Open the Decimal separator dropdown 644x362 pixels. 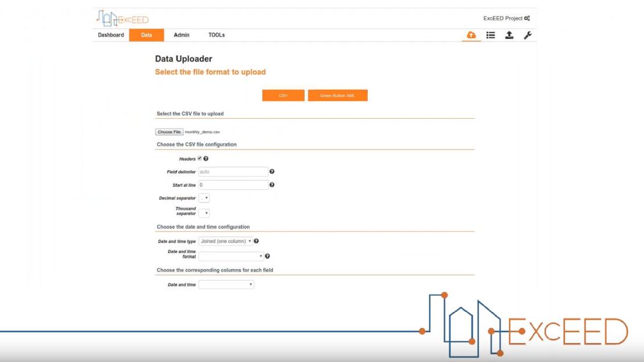tap(205, 198)
